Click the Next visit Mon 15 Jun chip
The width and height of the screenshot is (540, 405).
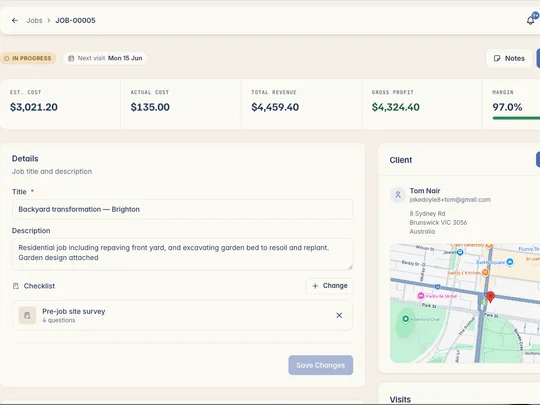pos(105,58)
